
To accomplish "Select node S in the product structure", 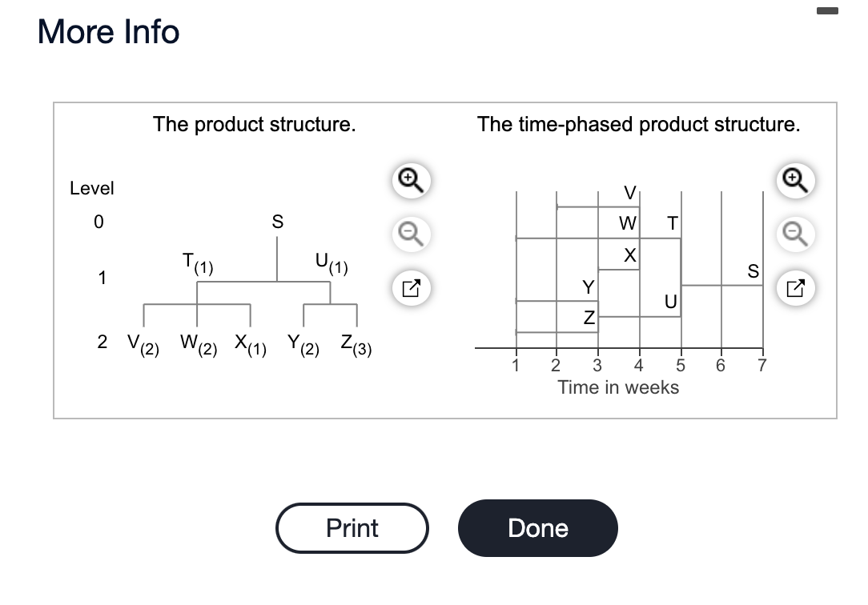I will (x=277, y=222).
